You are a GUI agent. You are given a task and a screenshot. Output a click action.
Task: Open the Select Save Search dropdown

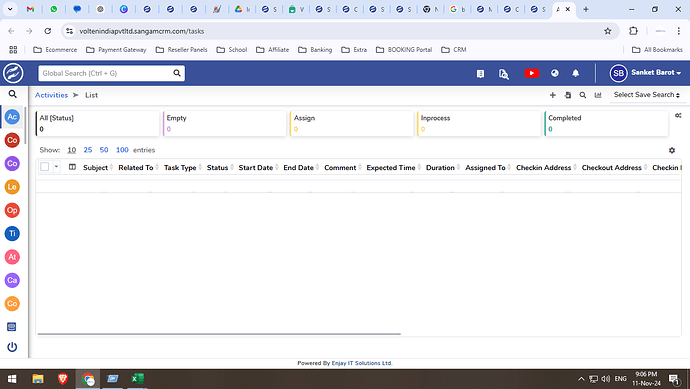pos(647,95)
